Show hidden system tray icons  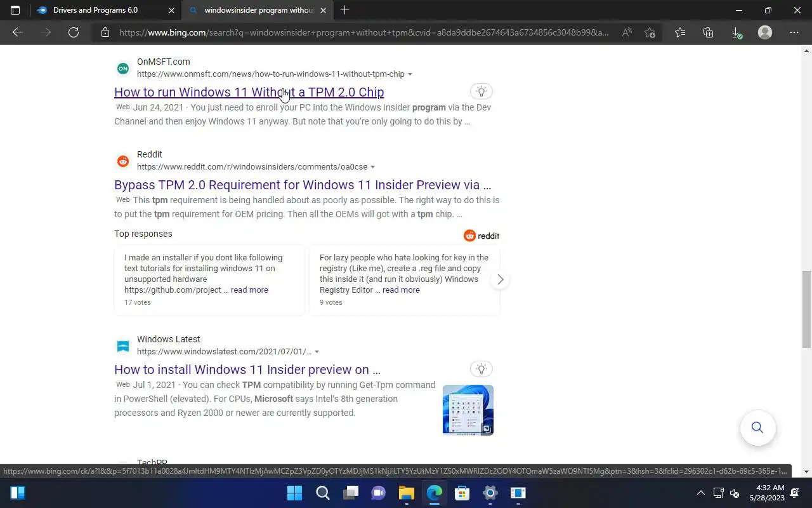(700, 493)
